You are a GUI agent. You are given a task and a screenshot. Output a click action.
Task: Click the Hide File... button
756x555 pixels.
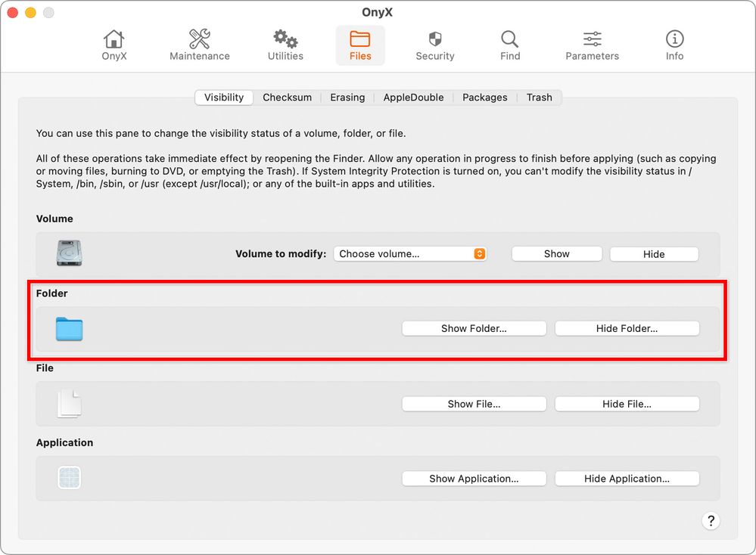pos(627,404)
